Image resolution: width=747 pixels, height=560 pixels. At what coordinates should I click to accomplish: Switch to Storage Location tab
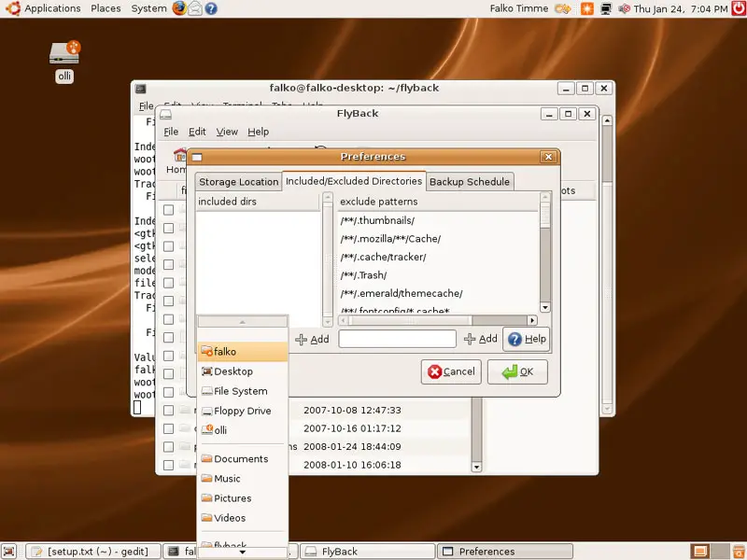click(238, 182)
